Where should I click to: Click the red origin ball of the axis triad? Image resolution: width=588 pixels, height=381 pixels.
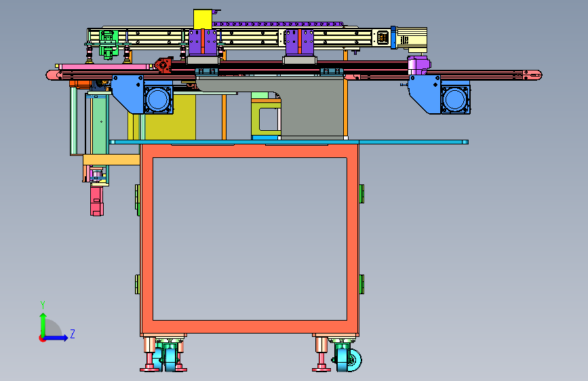click(x=41, y=338)
